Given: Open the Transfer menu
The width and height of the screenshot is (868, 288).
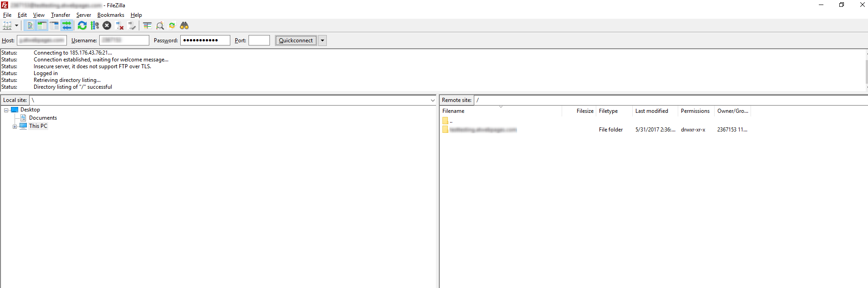Looking at the screenshot, I should pos(60,15).
